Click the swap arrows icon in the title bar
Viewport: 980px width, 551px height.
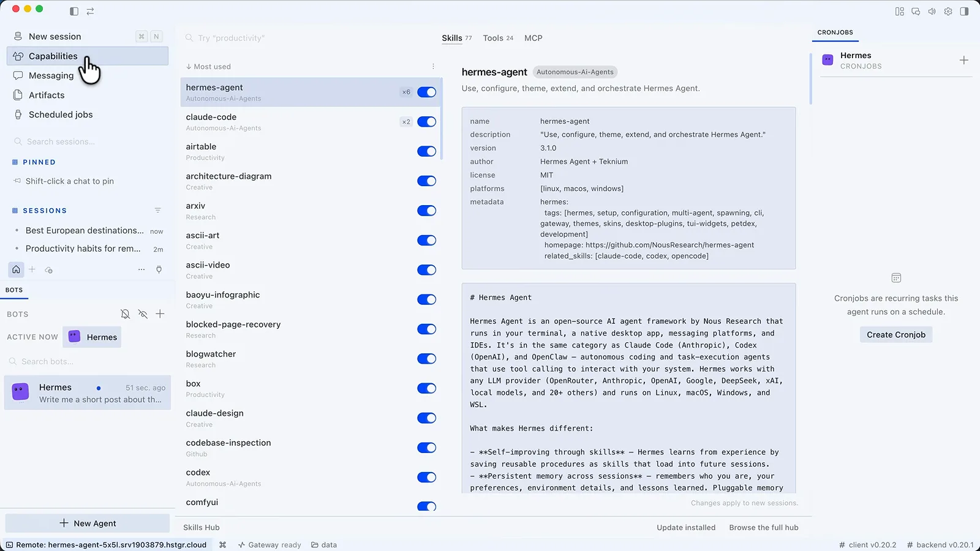point(90,11)
